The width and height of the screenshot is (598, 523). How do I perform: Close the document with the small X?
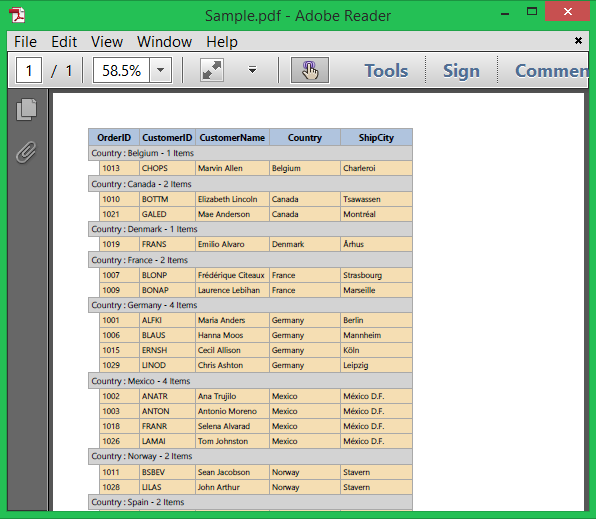(578, 40)
